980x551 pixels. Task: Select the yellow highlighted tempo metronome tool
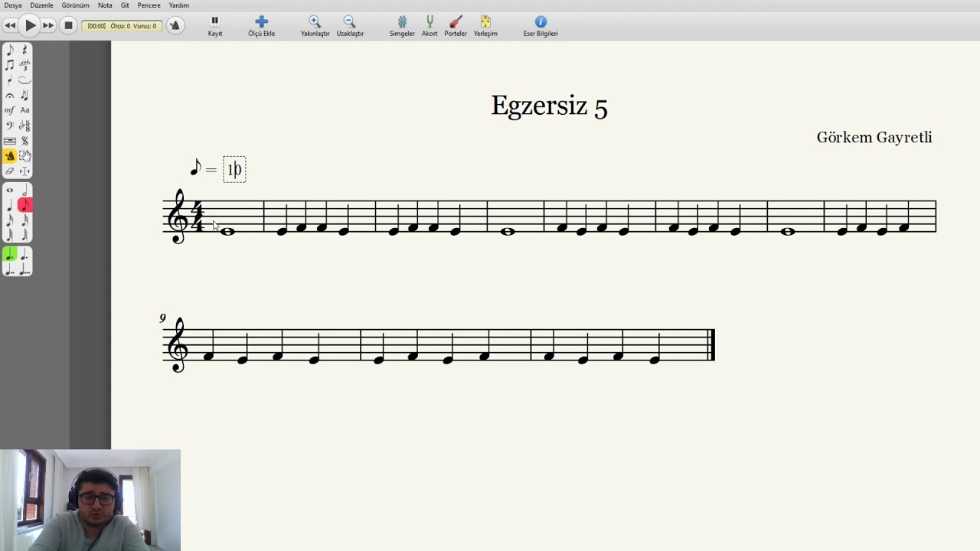(10, 156)
